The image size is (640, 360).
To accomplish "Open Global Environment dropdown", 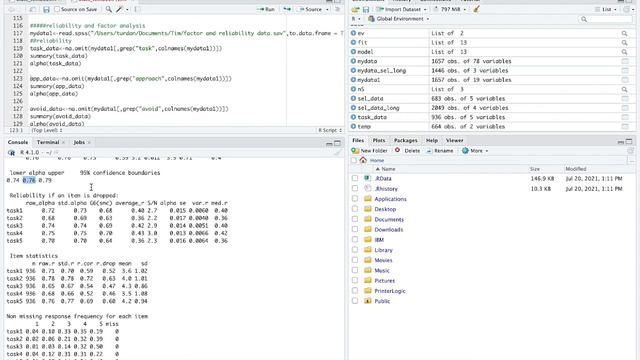I will 399,19.
